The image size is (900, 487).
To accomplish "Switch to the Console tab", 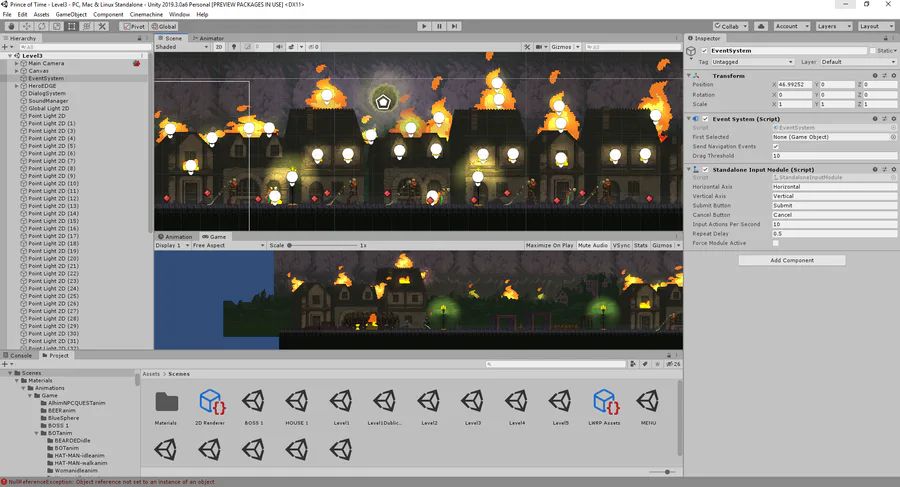I will tap(18, 355).
